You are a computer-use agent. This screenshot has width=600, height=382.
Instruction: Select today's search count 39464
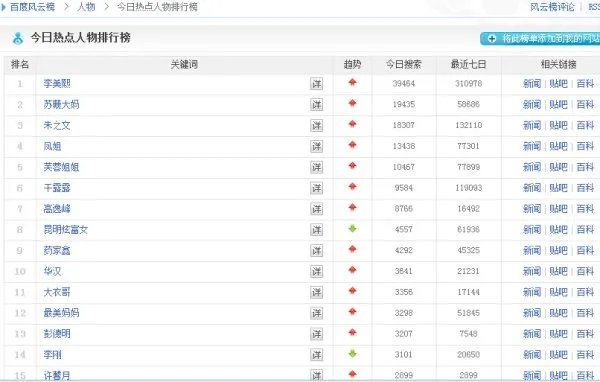pos(404,83)
